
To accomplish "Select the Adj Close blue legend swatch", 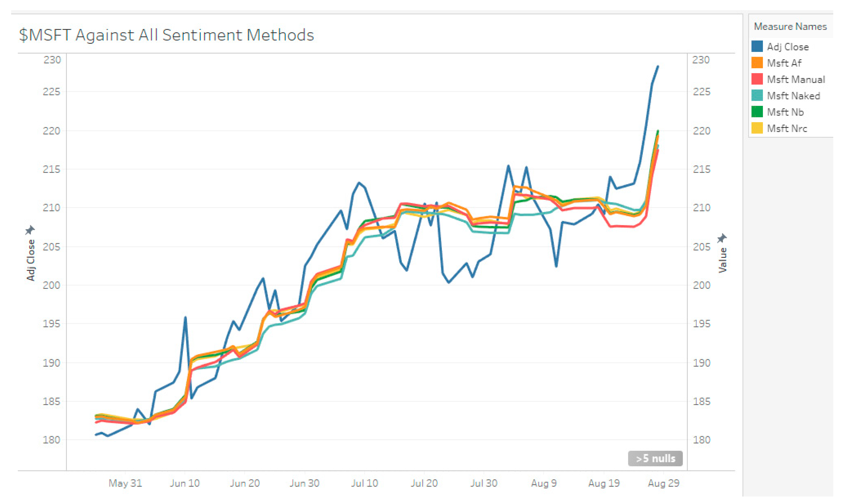I will [757, 47].
